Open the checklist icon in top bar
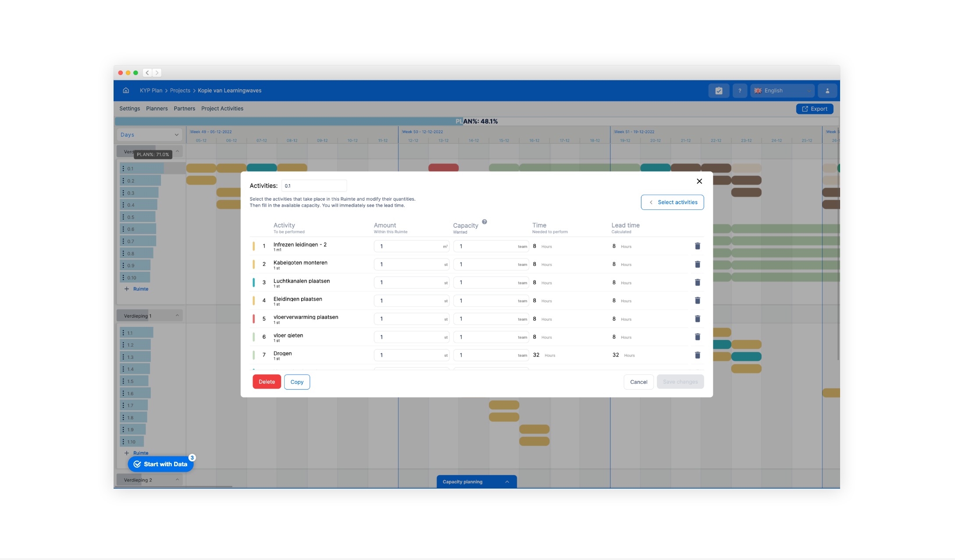The height and width of the screenshot is (560, 955). (719, 91)
